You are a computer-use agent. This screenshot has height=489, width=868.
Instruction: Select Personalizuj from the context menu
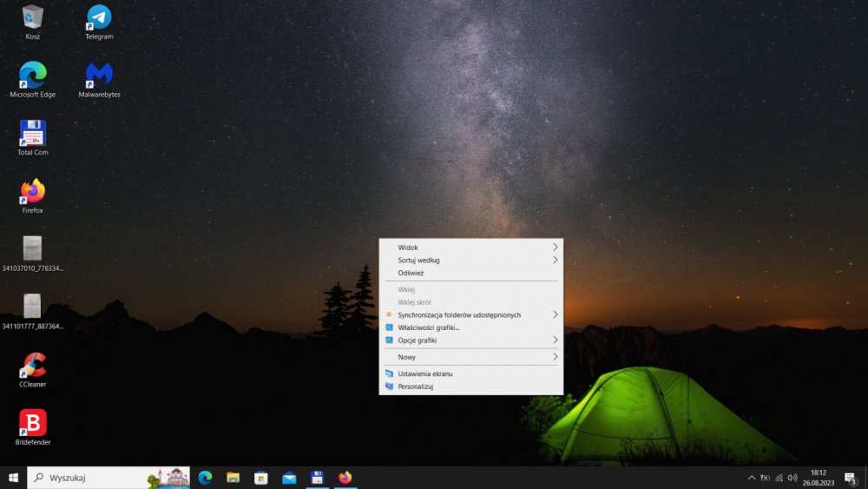click(415, 387)
